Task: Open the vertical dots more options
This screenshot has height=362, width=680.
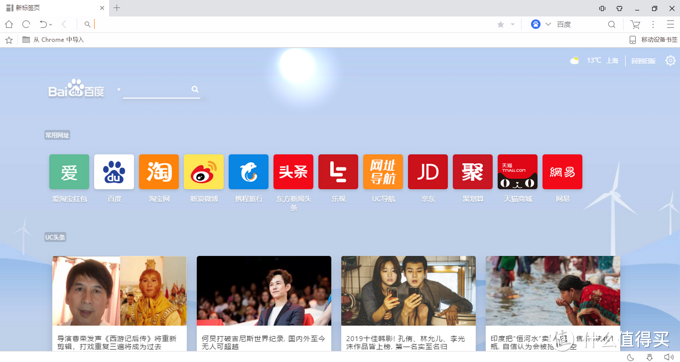Action: (653, 24)
